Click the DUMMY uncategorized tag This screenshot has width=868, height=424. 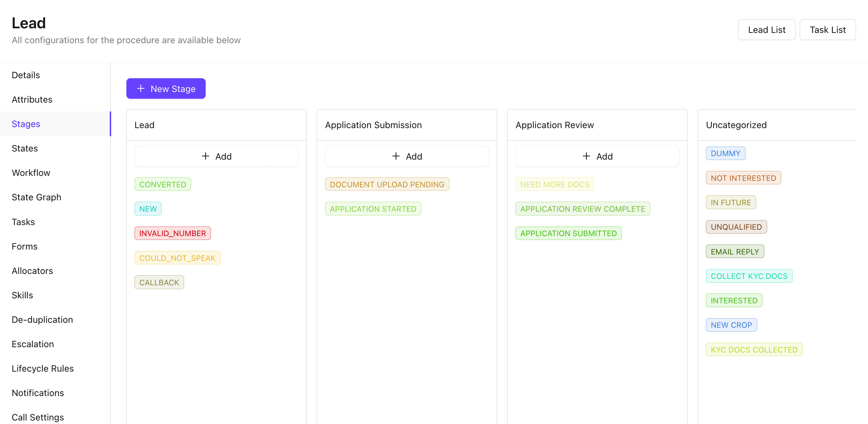pos(725,153)
